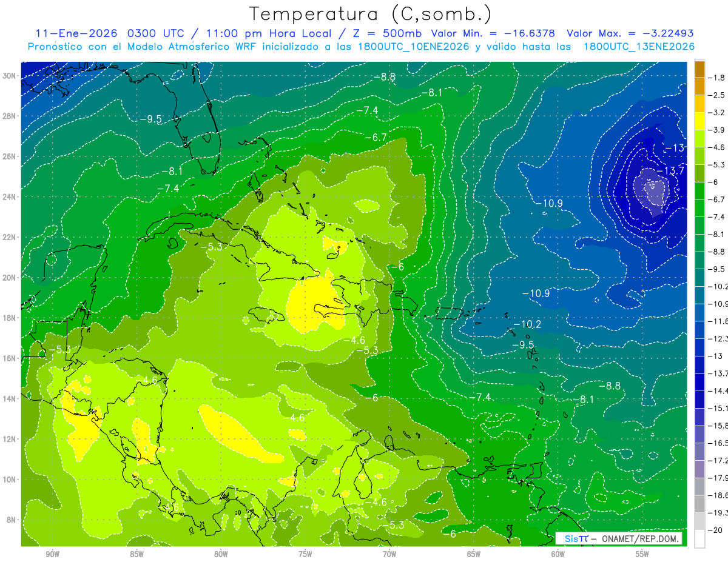Click the "28N" latitude axis label
This screenshot has width=728, height=562.
pyautogui.click(x=8, y=116)
